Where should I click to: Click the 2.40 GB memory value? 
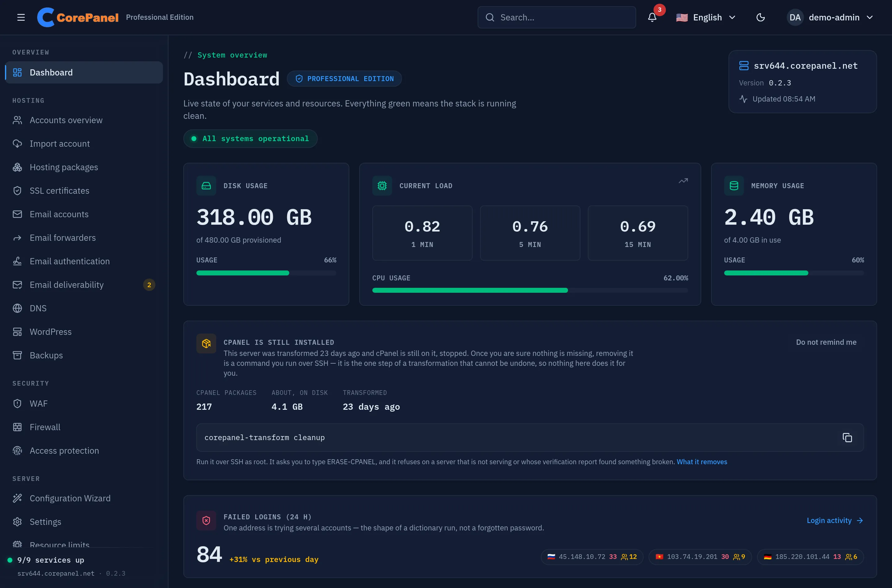tap(769, 218)
